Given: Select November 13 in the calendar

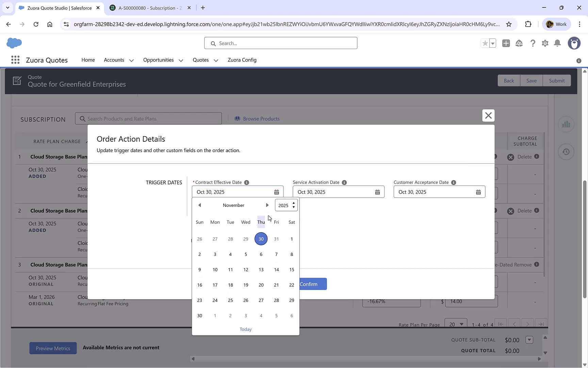Looking at the screenshot, I should pyautogui.click(x=261, y=270).
